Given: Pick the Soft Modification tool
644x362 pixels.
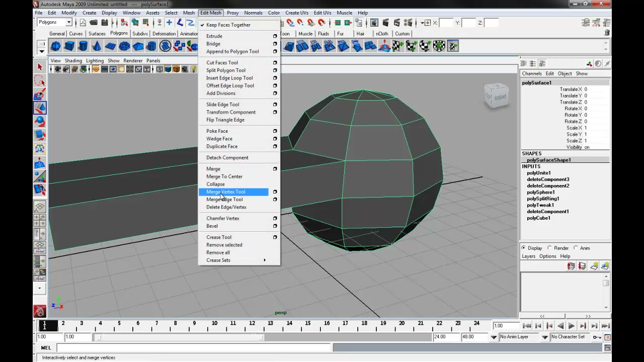Looking at the screenshot, I should [x=40, y=162].
